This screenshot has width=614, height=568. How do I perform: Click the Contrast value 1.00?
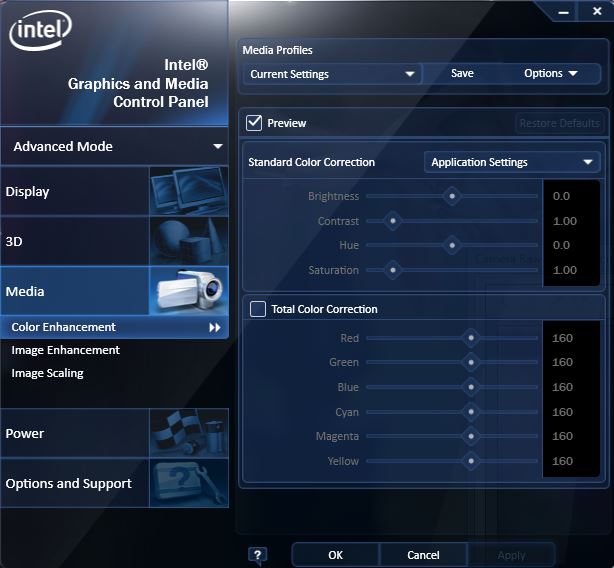tap(565, 221)
